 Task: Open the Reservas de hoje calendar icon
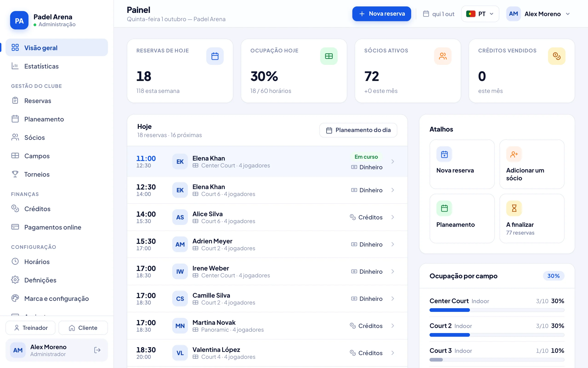point(215,56)
